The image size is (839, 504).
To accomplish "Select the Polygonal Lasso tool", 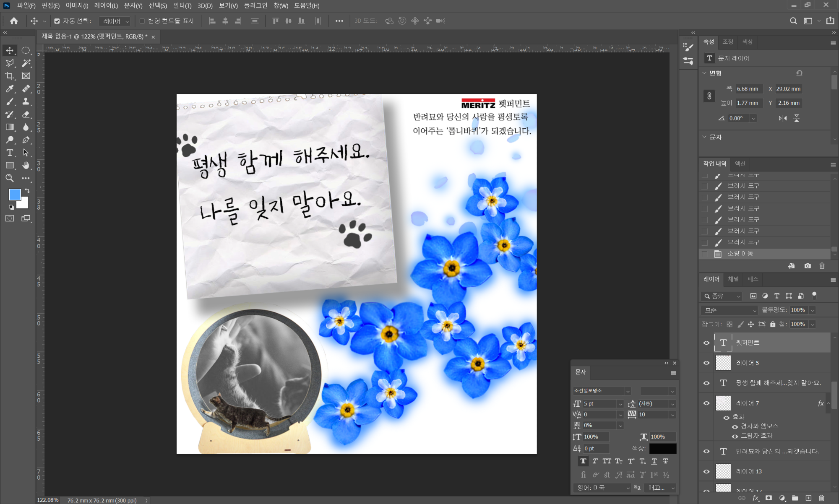I will pos(10,63).
